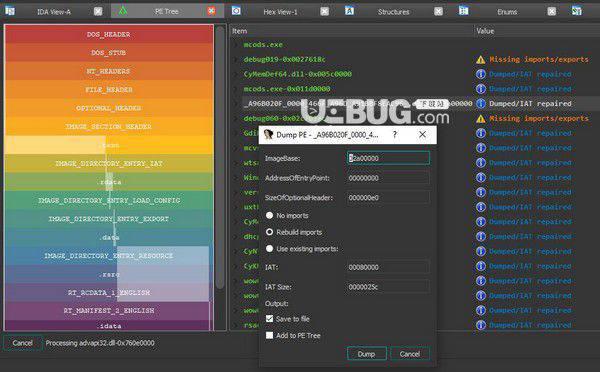600x372 pixels.
Task: Click the FILE_HEADER region in PE map
Action: pyautogui.click(x=109, y=90)
